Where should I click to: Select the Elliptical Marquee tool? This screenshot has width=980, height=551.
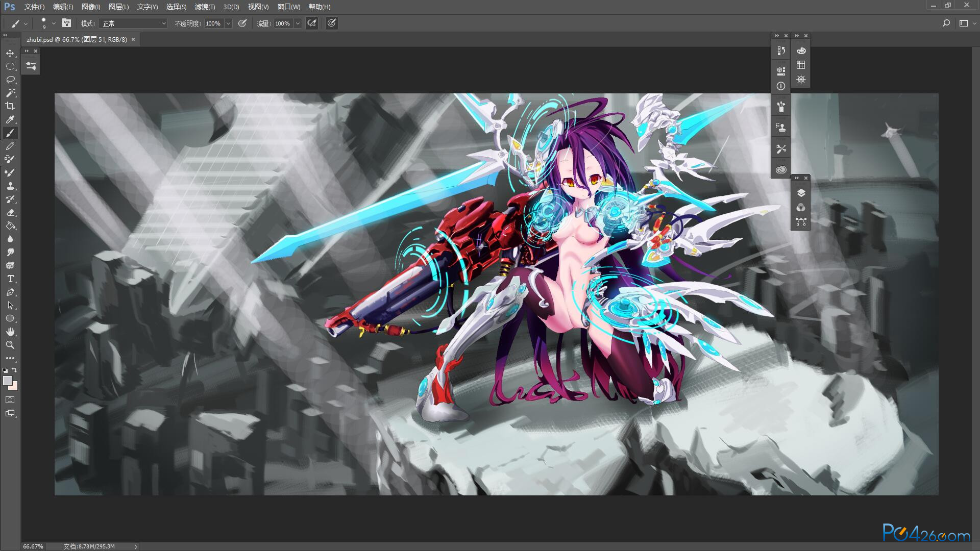[x=10, y=66]
